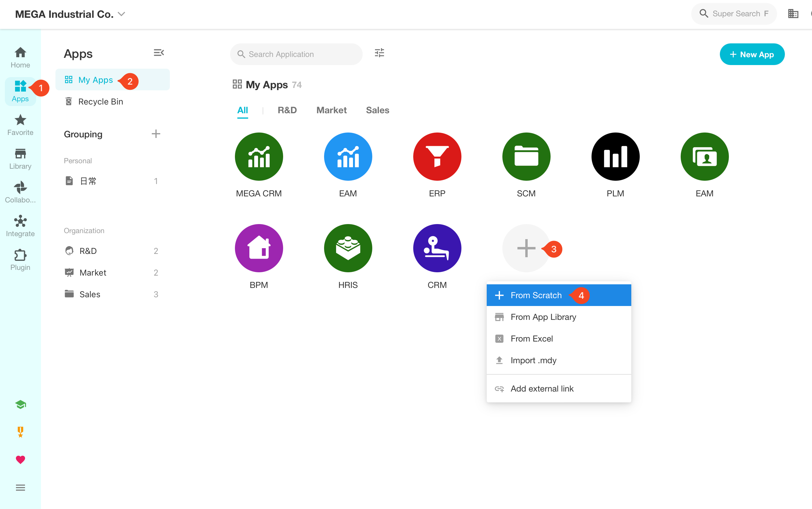Add a new grouping with plus icon
The image size is (812, 509).
coord(156,134)
